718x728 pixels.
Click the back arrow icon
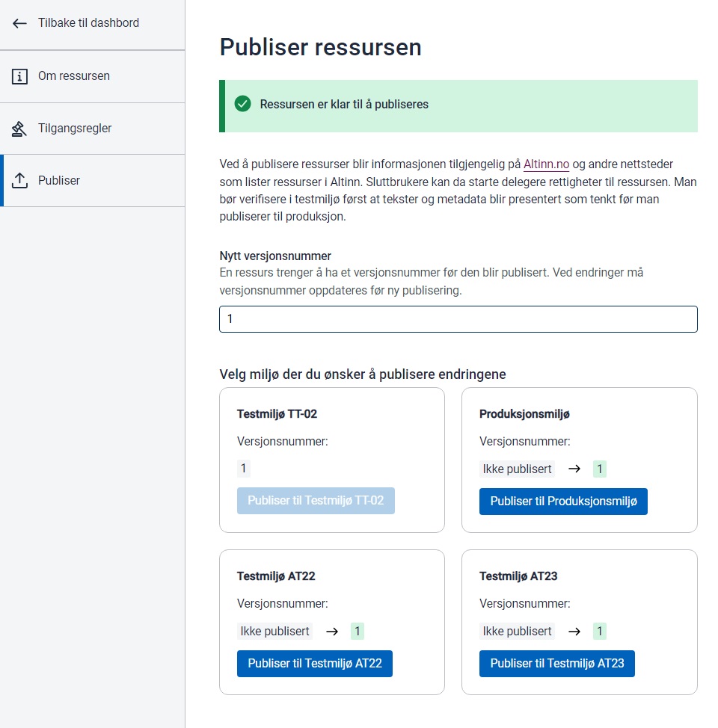click(20, 23)
